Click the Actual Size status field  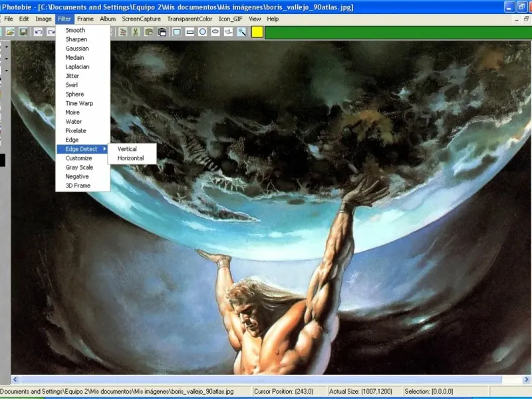(364, 392)
